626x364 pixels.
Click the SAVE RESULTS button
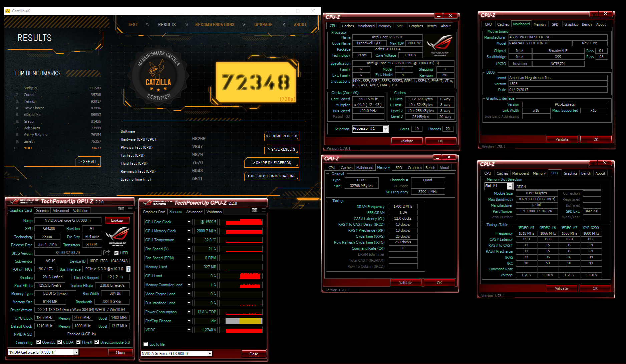pyautogui.click(x=282, y=149)
